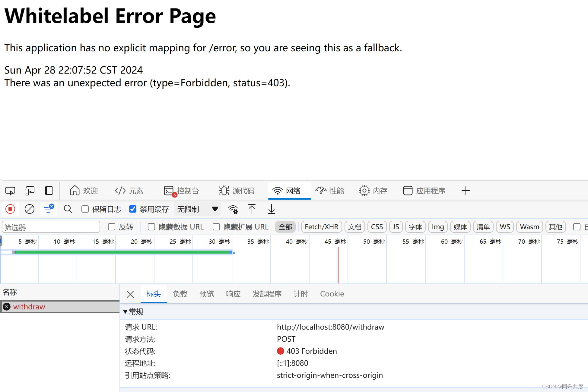Click the 403 Forbidden status code text
The height and width of the screenshot is (392, 588).
312,351
